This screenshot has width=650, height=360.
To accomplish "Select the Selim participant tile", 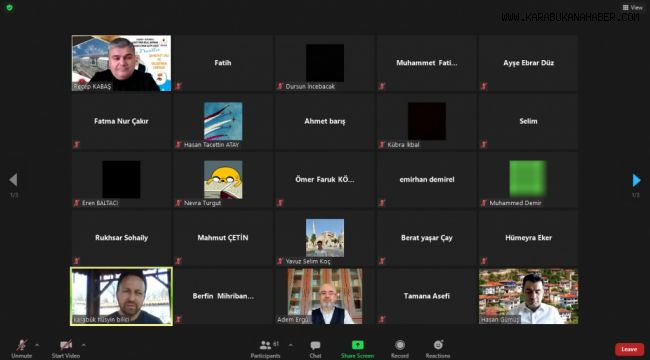I will coord(529,122).
